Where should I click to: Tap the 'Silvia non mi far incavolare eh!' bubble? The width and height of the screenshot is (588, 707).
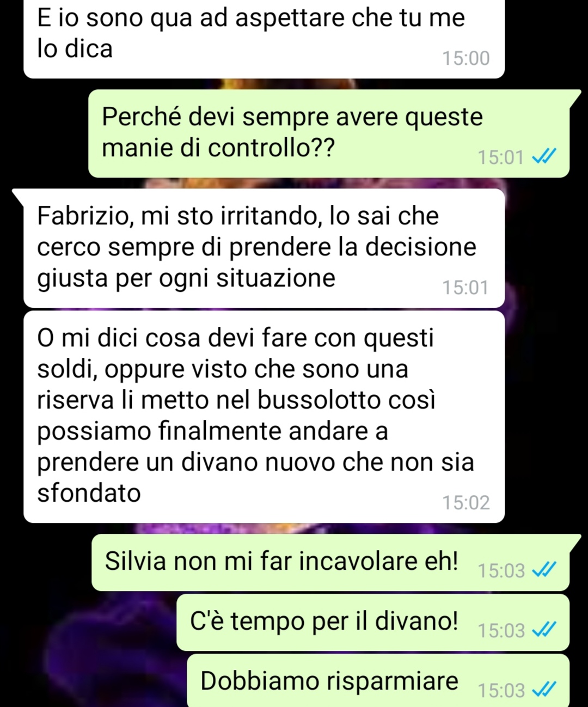pyautogui.click(x=330, y=563)
